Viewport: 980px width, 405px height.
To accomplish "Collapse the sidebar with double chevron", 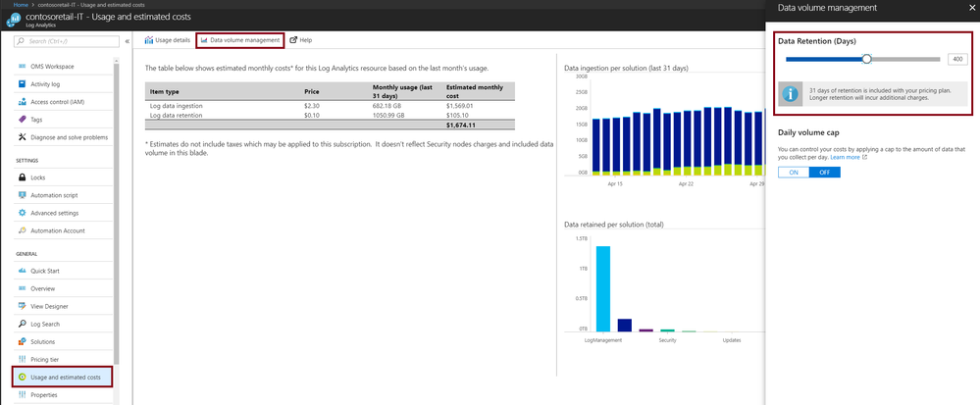I will click(x=128, y=41).
